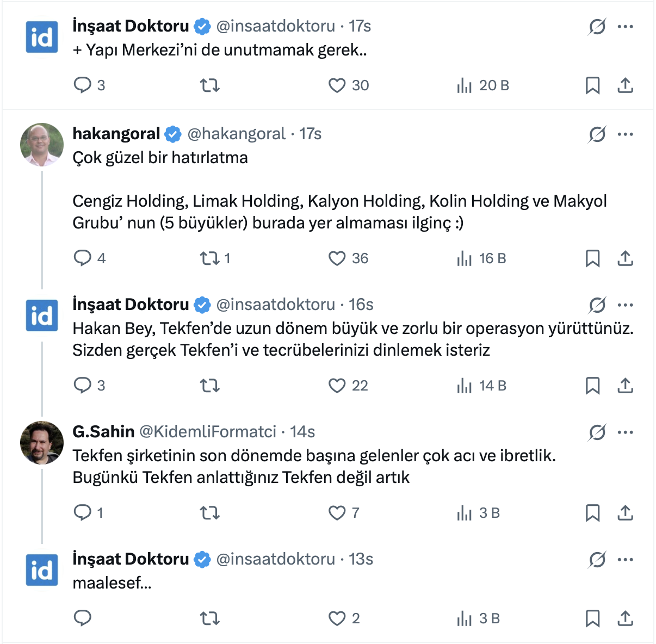The image size is (656, 644).
Task: Open @hakangoral profile handle link
Action: tap(237, 134)
